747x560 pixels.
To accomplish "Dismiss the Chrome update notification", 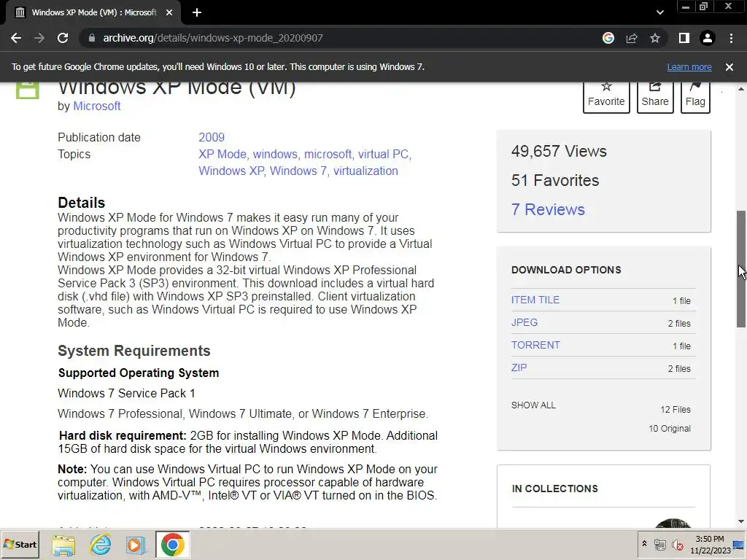I will point(729,67).
